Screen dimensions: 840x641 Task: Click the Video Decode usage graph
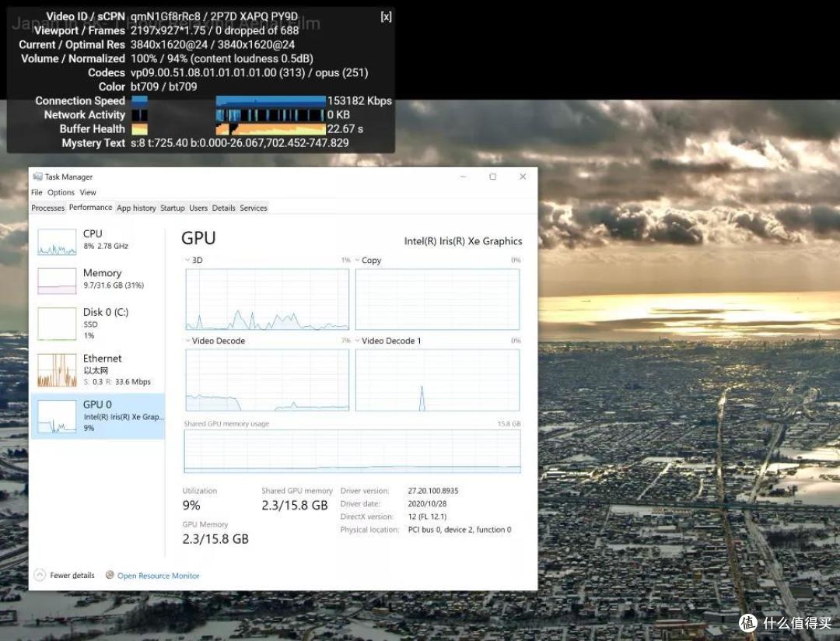[x=268, y=380]
